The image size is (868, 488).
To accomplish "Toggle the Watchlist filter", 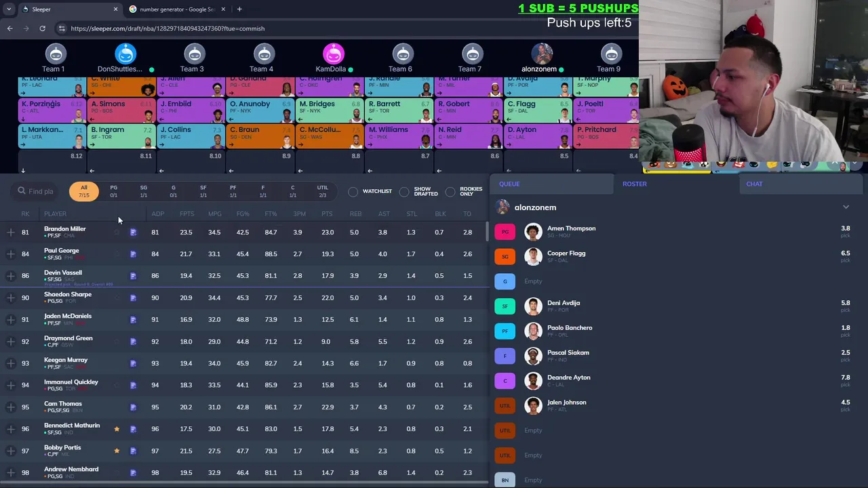I will tap(353, 192).
